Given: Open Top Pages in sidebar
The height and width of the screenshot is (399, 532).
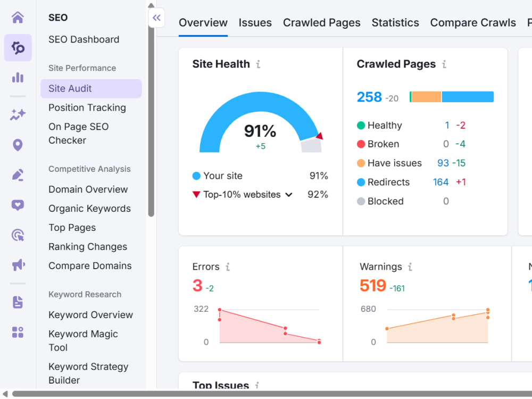Looking at the screenshot, I should [72, 227].
